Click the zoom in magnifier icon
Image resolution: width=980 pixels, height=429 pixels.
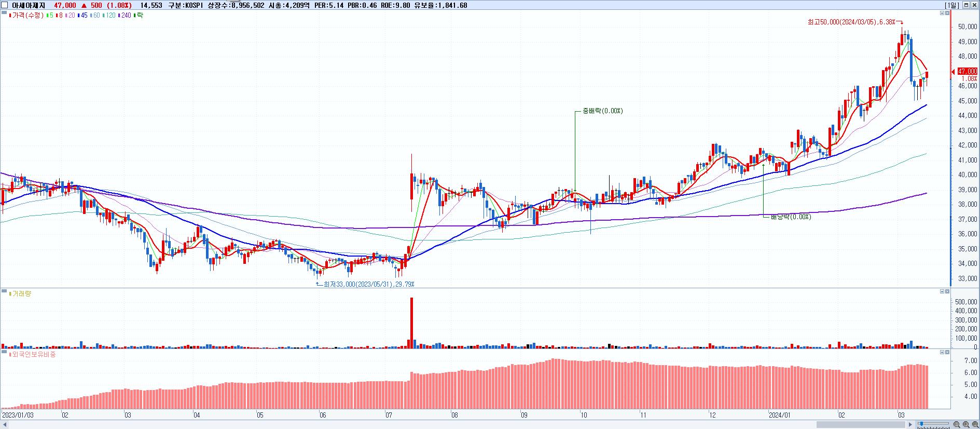tap(966, 424)
